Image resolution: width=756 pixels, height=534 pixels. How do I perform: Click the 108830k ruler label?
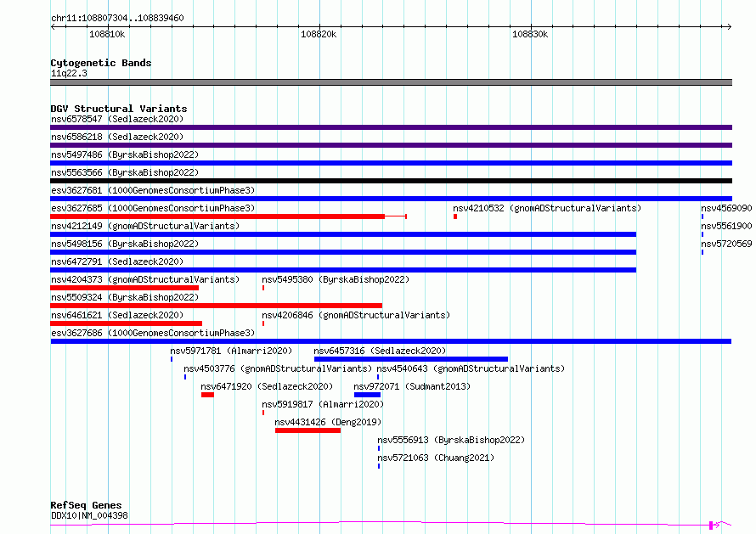(x=530, y=34)
